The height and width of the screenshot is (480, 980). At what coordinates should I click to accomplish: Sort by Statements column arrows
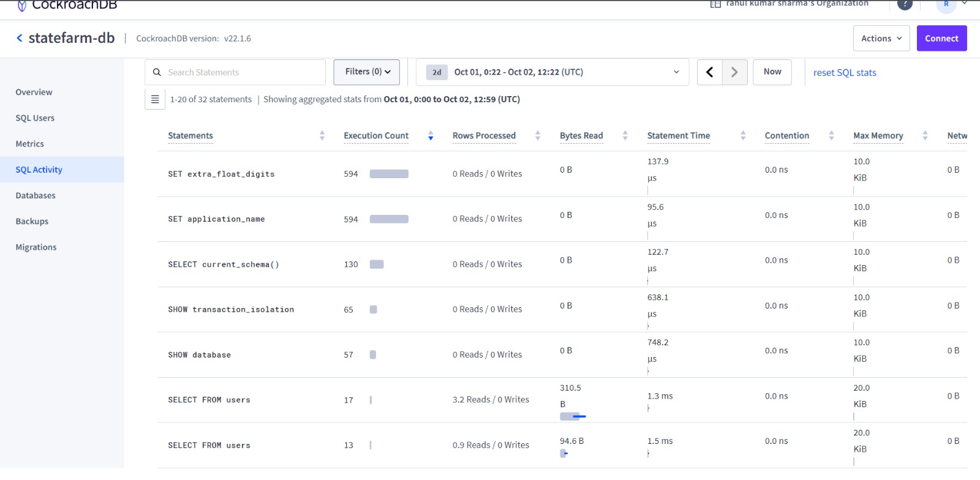(322, 136)
